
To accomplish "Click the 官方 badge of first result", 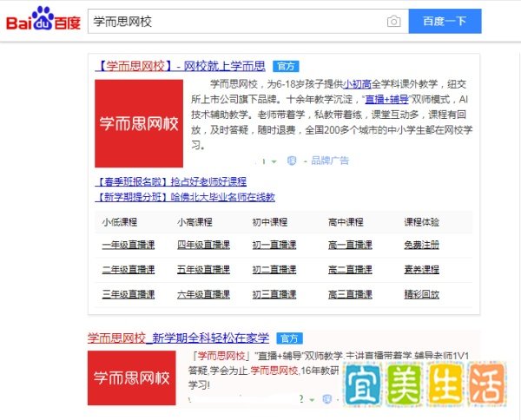I will coord(286,67).
